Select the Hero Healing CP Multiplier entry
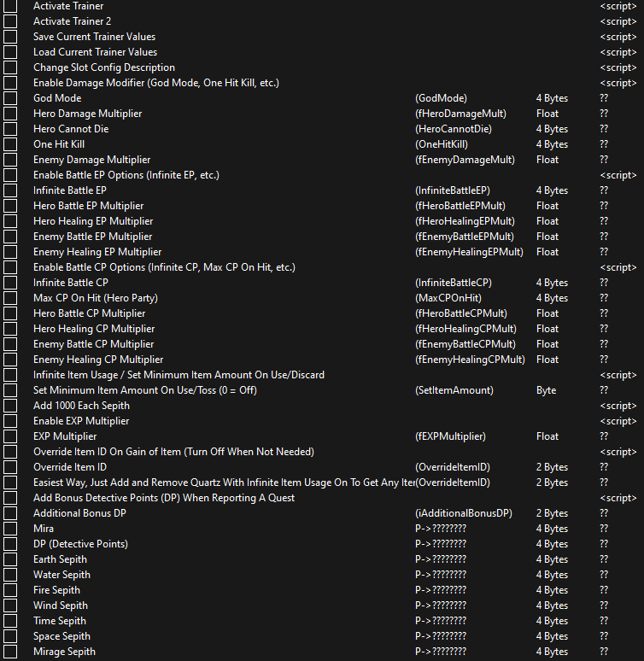Viewport: 644px width, 661px height. point(94,329)
